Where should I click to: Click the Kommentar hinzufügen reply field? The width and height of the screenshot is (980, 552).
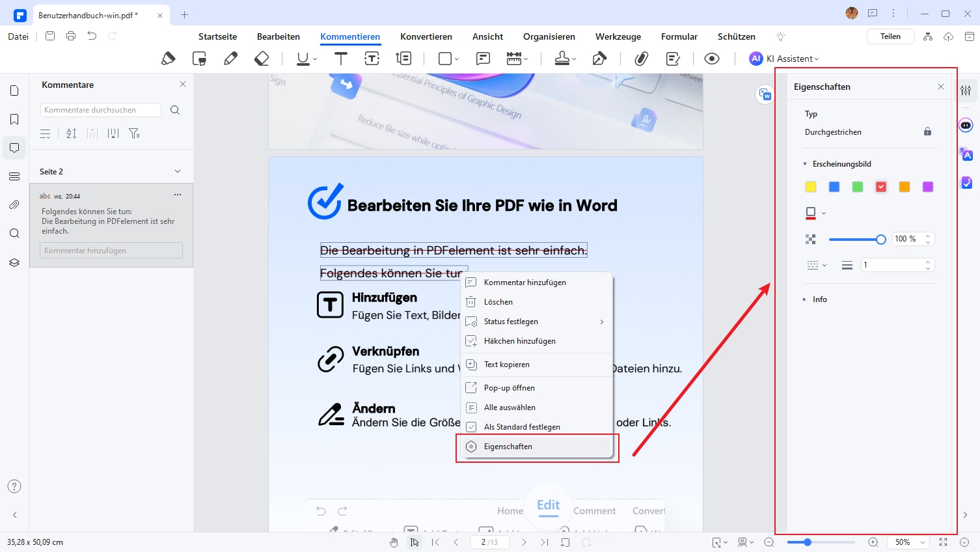tap(111, 251)
